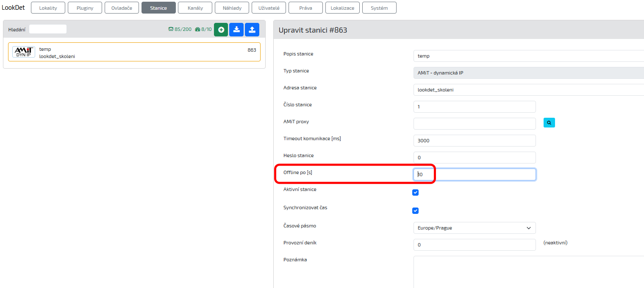Image resolution: width=644 pixels, height=288 pixels.
Task: Open the Systém tab
Action: tap(379, 8)
